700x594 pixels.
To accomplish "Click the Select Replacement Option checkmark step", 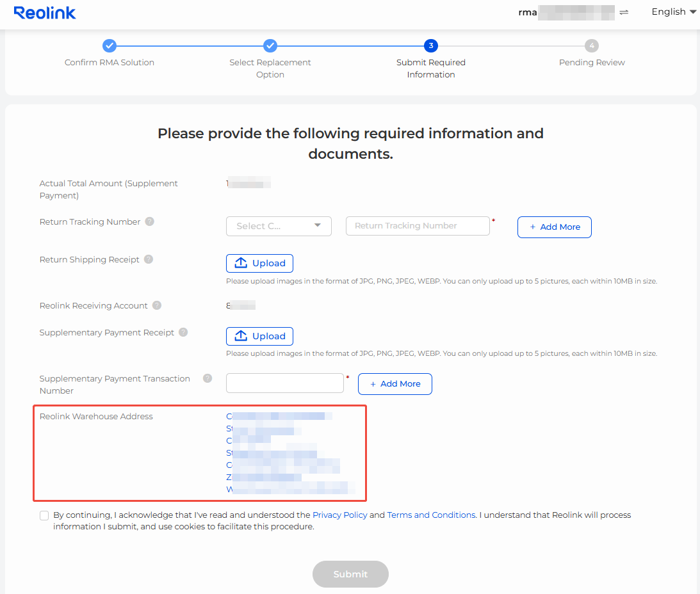I will pyautogui.click(x=270, y=45).
